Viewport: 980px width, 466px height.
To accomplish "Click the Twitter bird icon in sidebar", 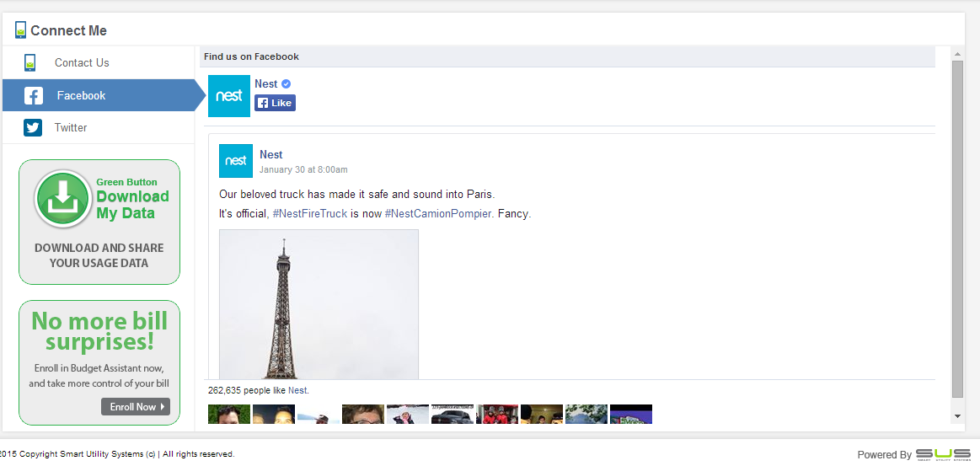I will click(33, 127).
